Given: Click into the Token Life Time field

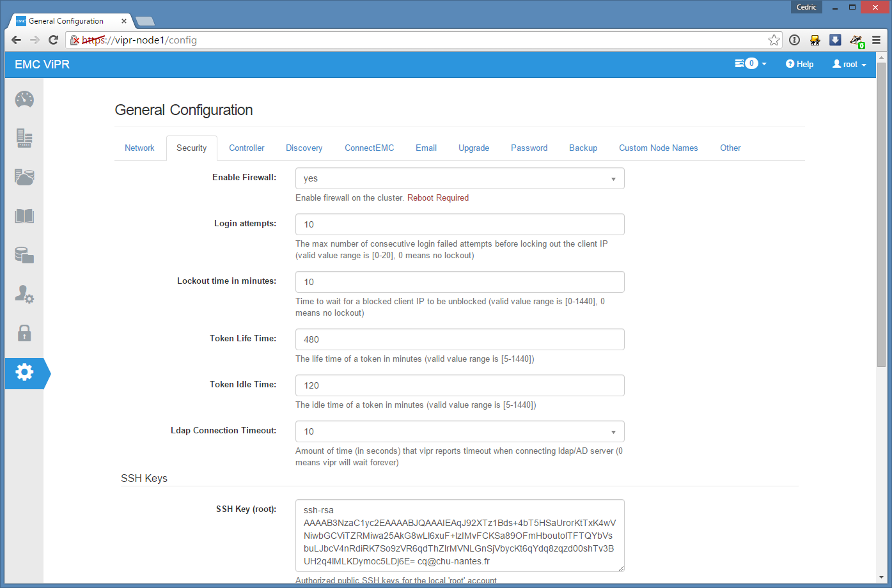Looking at the screenshot, I should click(460, 339).
